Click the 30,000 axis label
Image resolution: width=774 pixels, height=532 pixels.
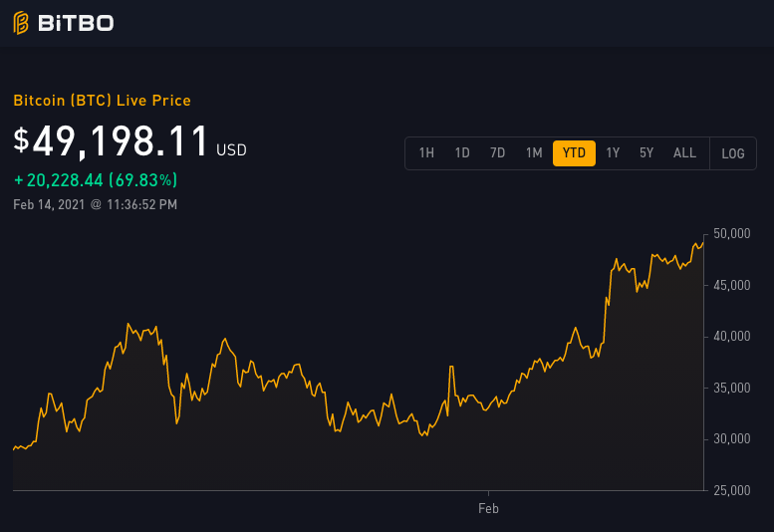(x=731, y=438)
